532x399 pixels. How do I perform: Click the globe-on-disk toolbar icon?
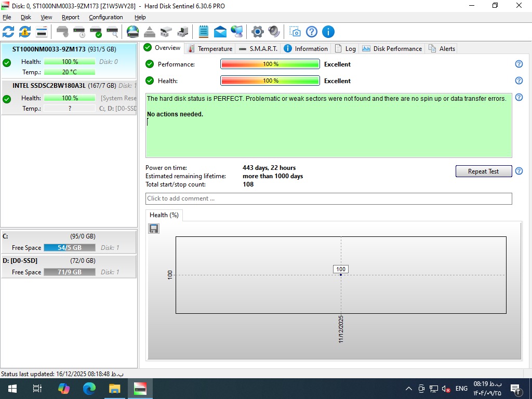point(133,32)
